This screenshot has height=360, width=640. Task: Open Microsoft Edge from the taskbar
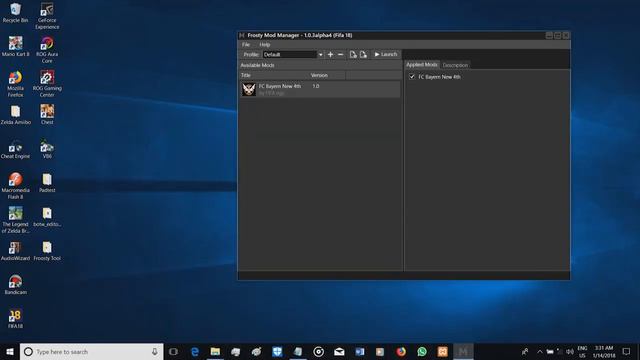click(x=195, y=351)
